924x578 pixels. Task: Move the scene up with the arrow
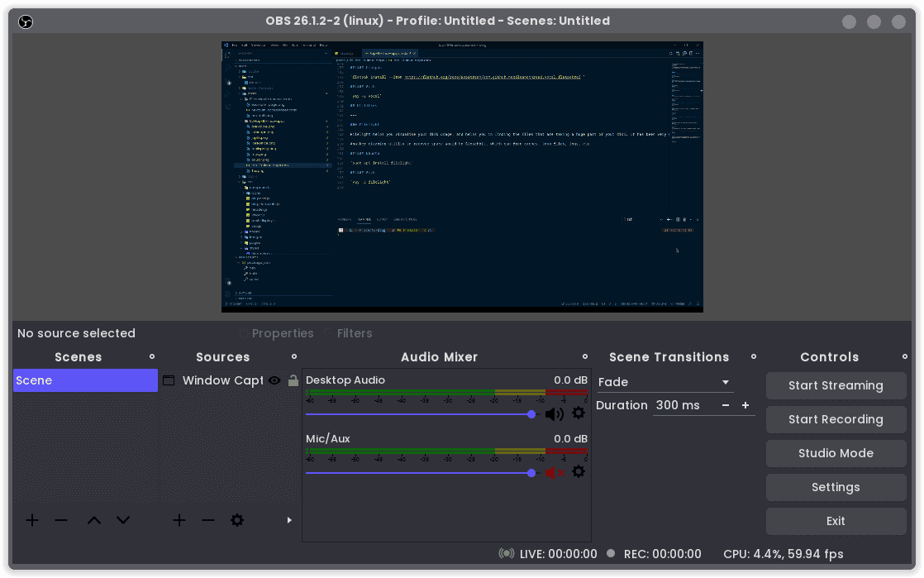pyautogui.click(x=94, y=520)
